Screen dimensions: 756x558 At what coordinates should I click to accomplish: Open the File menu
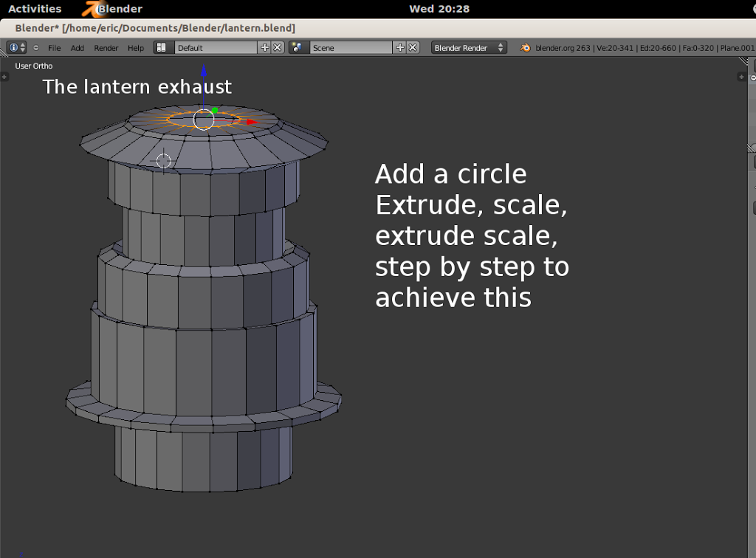[55, 48]
